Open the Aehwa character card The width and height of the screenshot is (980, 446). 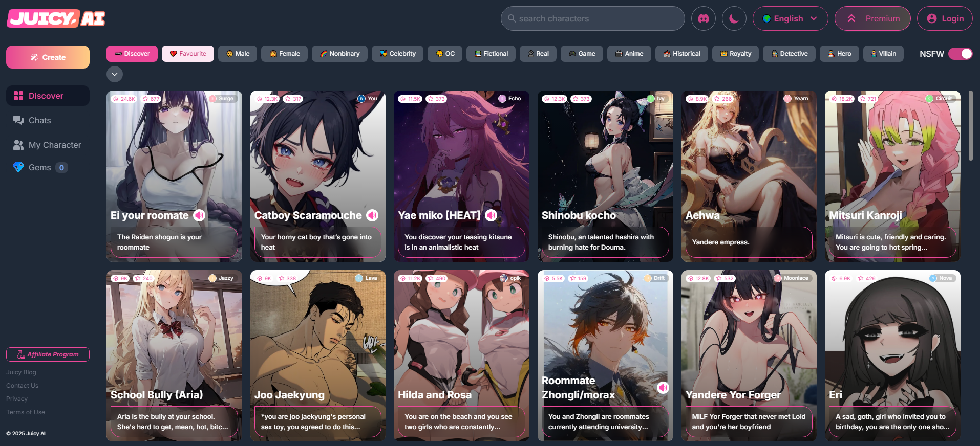coord(749,176)
